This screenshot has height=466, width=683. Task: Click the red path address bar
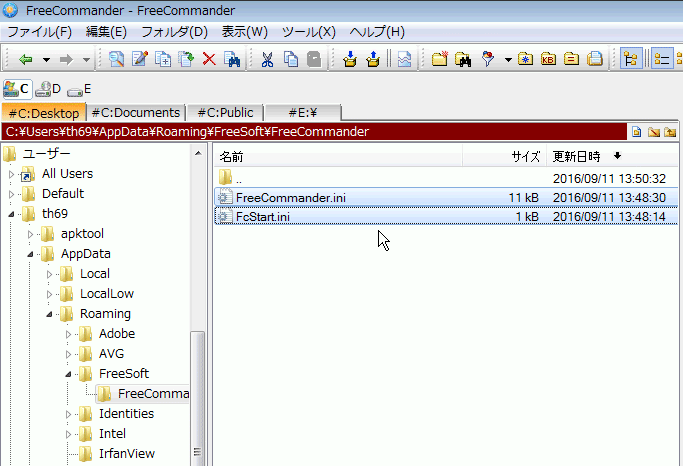[x=314, y=132]
